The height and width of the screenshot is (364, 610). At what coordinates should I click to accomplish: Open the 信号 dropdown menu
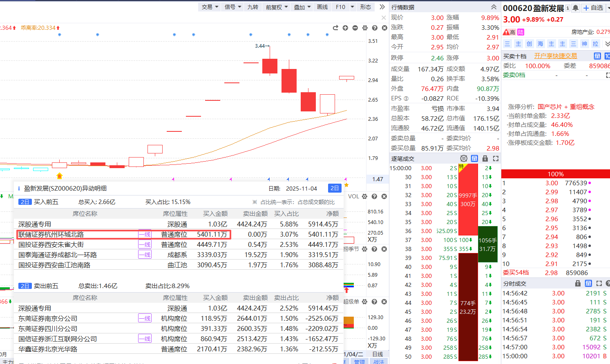tap(233, 7)
